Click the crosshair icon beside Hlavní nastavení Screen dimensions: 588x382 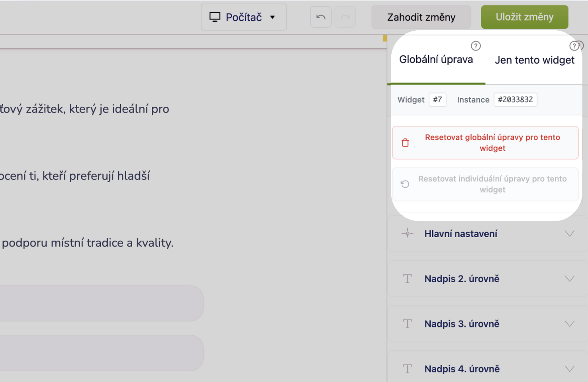point(408,234)
